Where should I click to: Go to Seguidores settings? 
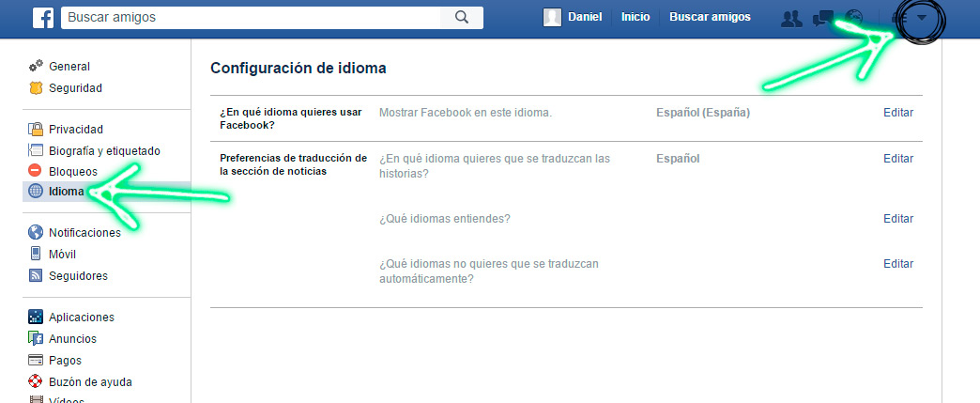click(78, 276)
